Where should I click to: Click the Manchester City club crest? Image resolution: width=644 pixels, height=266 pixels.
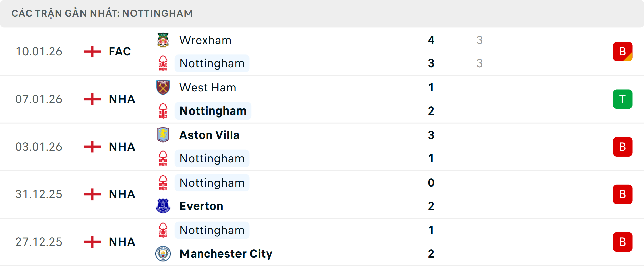(163, 254)
